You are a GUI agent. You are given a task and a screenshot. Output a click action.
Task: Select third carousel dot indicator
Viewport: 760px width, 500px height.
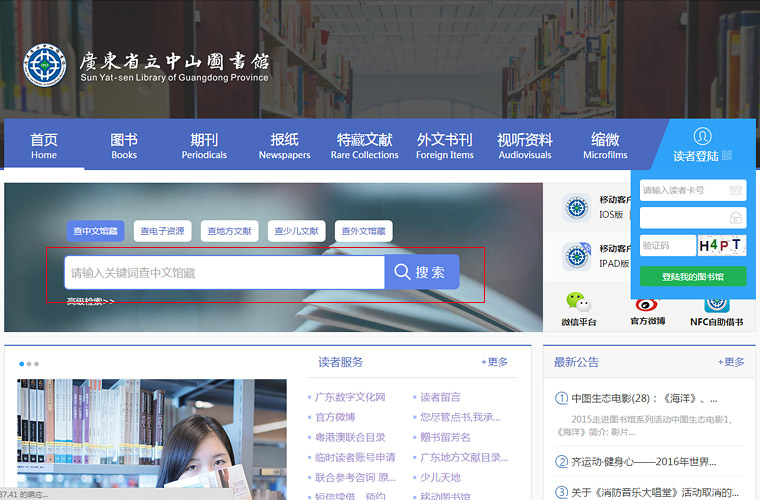[x=36, y=364]
